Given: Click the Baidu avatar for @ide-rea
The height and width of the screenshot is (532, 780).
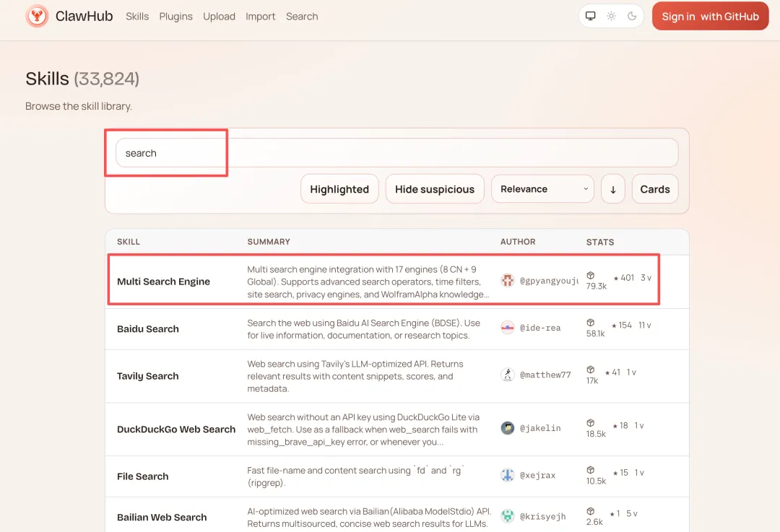Looking at the screenshot, I should (508, 328).
